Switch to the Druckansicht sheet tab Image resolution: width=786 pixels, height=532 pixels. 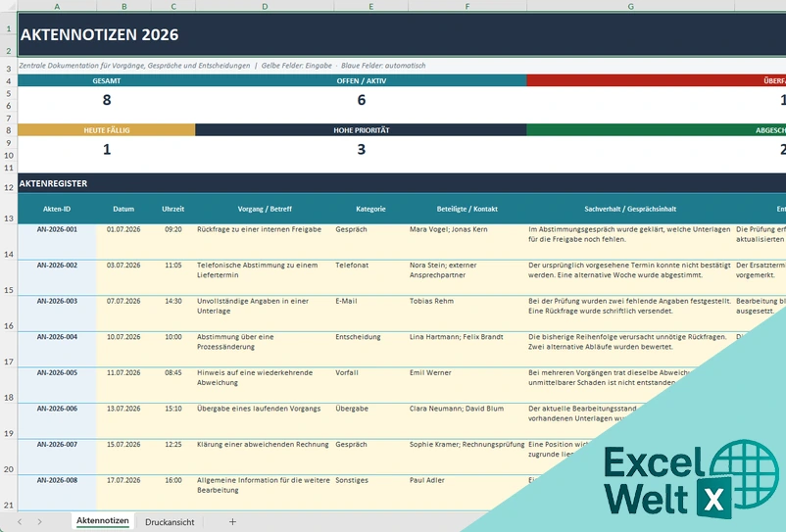[170, 522]
